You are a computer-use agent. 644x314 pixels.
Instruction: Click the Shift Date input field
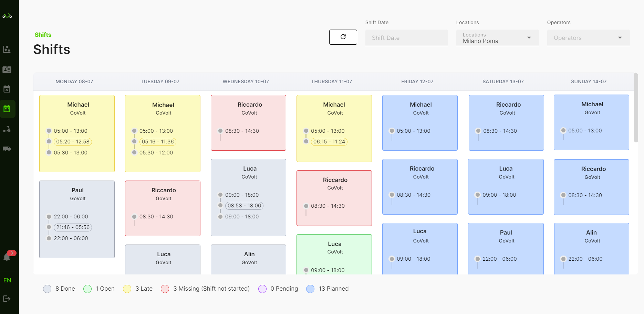[x=406, y=38]
